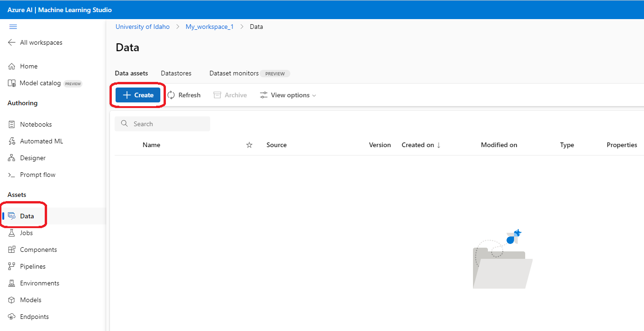This screenshot has width=644, height=331.
Task: Refresh the data assets list
Action: [184, 95]
